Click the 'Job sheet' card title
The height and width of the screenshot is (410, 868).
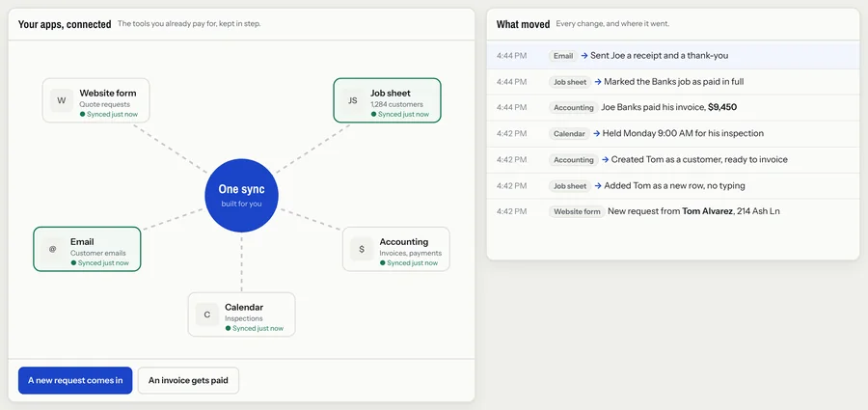(391, 93)
